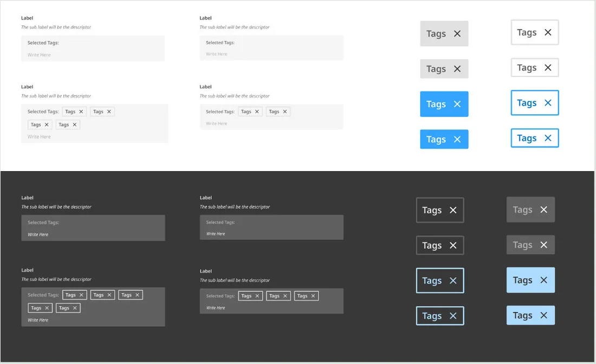Remove second top-row tag in dark five-tag field
The height and width of the screenshot is (364, 596).
109,295
